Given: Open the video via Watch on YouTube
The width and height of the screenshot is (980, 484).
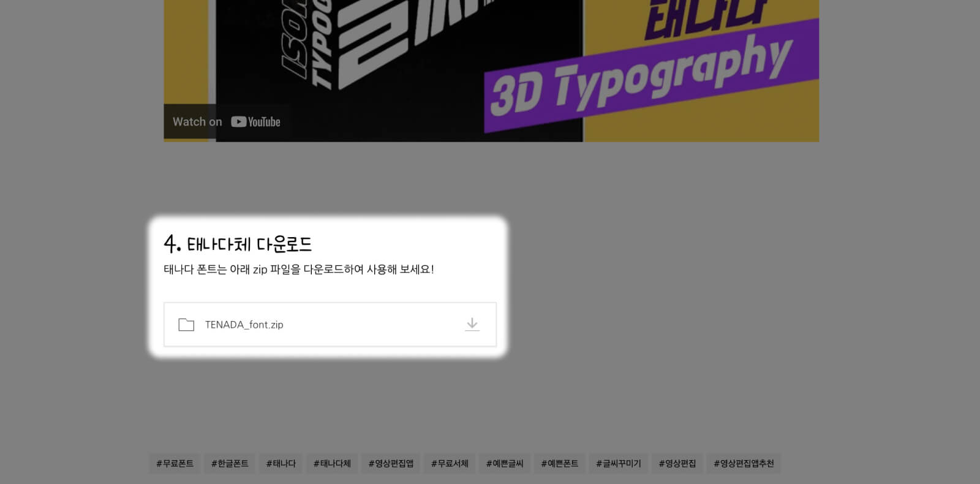Looking at the screenshot, I should [226, 121].
